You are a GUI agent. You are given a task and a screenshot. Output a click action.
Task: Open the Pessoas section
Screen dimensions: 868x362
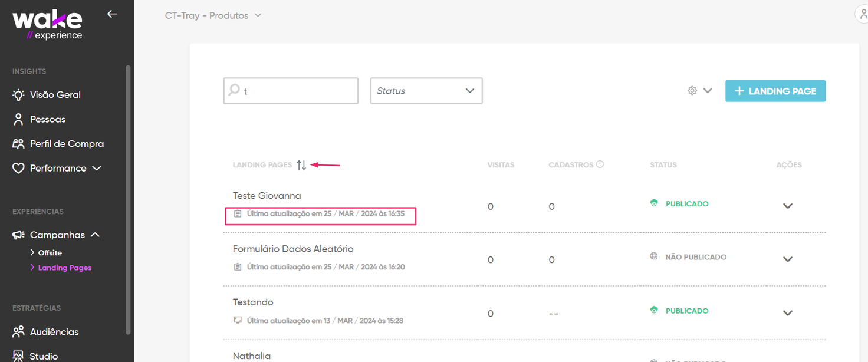48,119
